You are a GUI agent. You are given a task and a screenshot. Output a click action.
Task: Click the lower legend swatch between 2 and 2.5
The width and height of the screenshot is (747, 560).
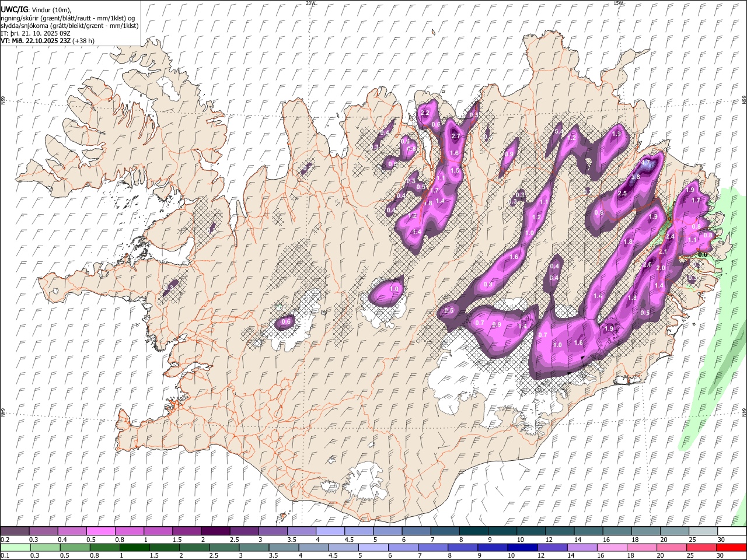point(194,548)
